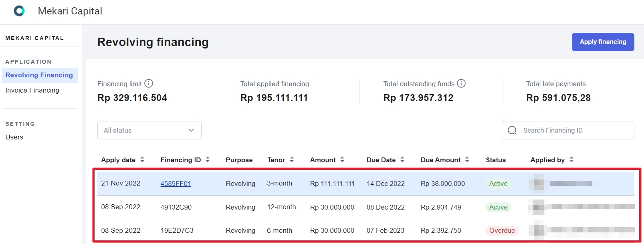The height and width of the screenshot is (244, 644).
Task: Click the 12-month tenor cell
Action: tap(281, 207)
